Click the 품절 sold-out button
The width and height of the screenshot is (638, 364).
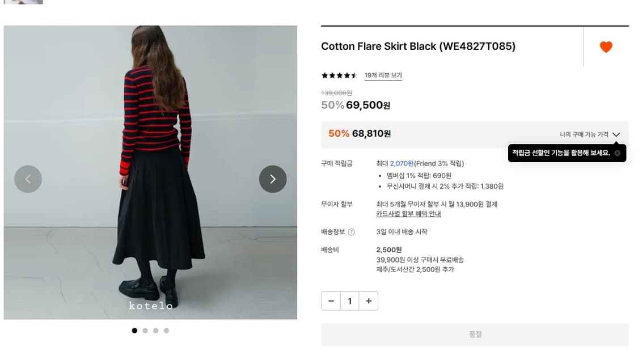pyautogui.click(x=475, y=335)
